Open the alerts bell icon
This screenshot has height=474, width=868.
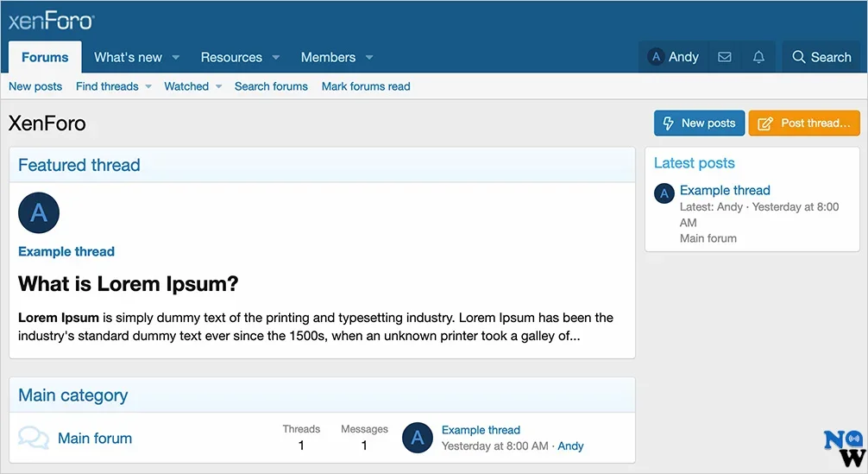coord(758,57)
